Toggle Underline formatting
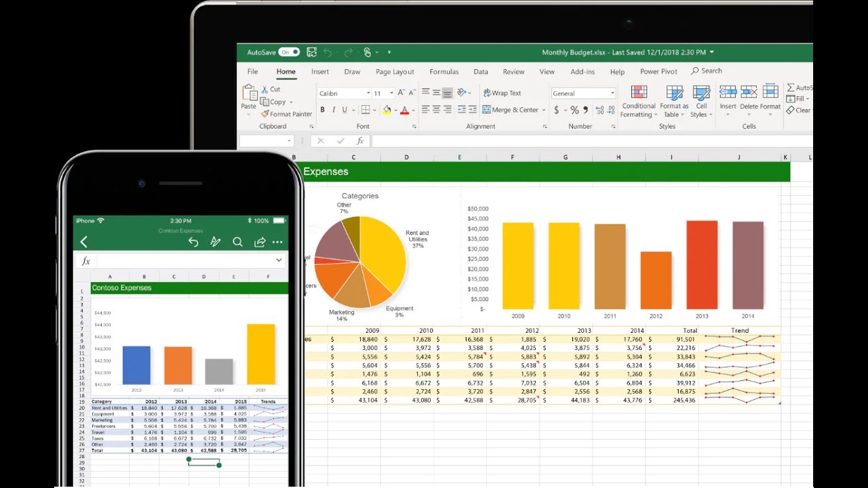Viewport: 868px width, 488px height. [344, 110]
